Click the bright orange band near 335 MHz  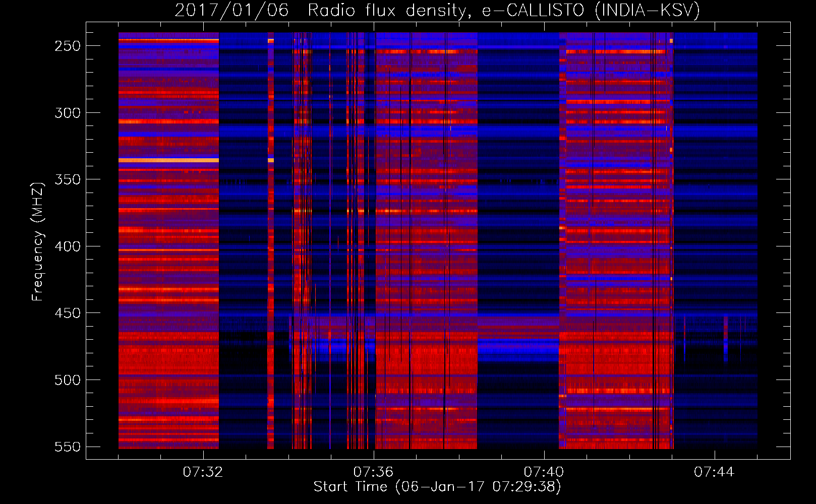pos(168,160)
